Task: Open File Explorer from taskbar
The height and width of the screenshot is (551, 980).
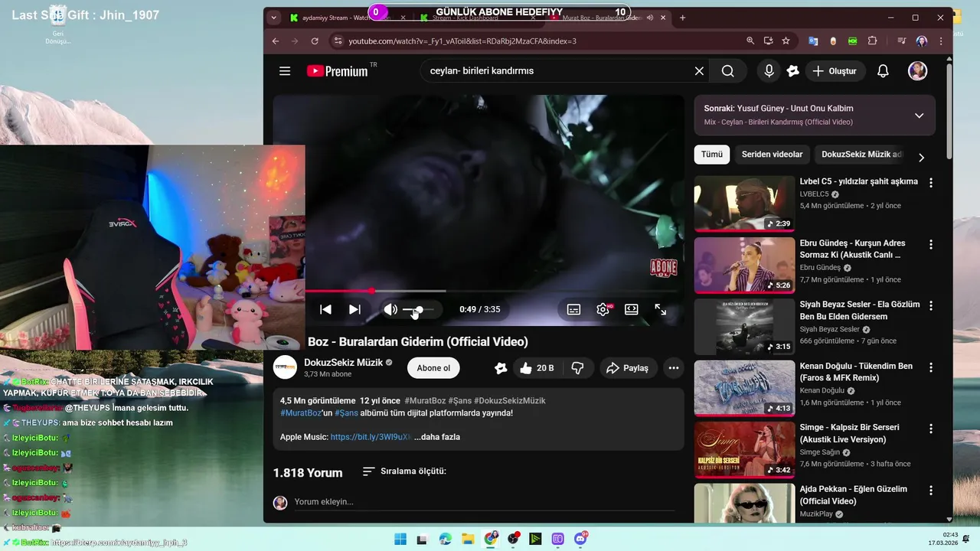Action: 468,539
